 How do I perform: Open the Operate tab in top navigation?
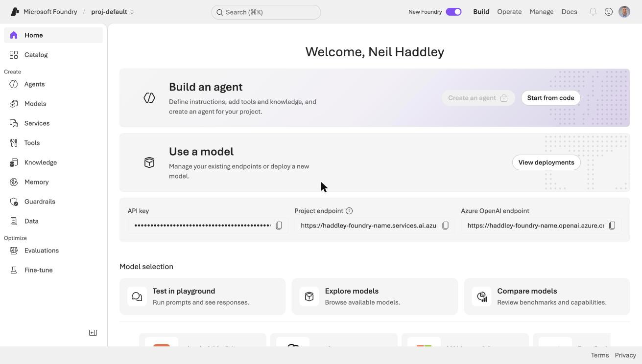click(x=509, y=12)
